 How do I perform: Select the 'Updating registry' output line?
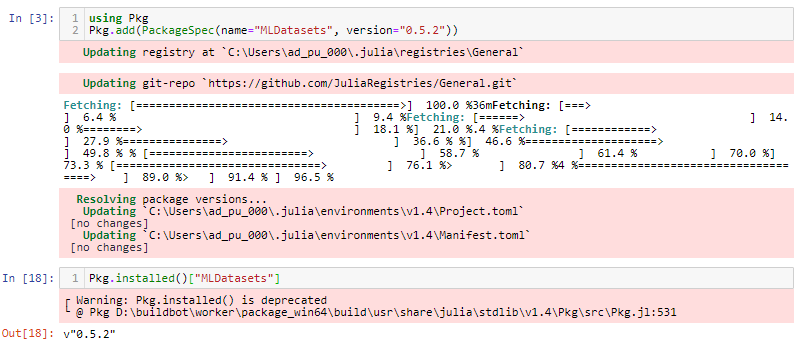(303, 52)
